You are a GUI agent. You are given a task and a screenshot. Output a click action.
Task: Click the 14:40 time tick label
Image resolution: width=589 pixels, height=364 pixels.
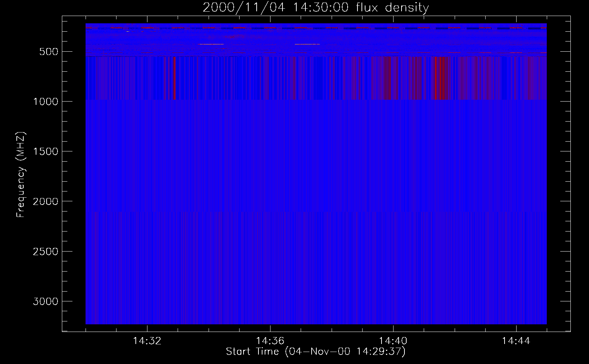(393, 341)
